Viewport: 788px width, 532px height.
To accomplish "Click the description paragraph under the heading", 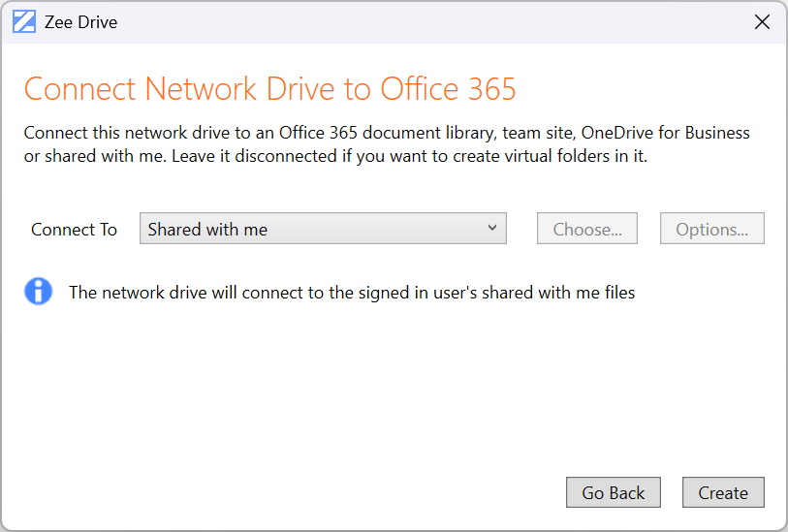I will tap(386, 144).
